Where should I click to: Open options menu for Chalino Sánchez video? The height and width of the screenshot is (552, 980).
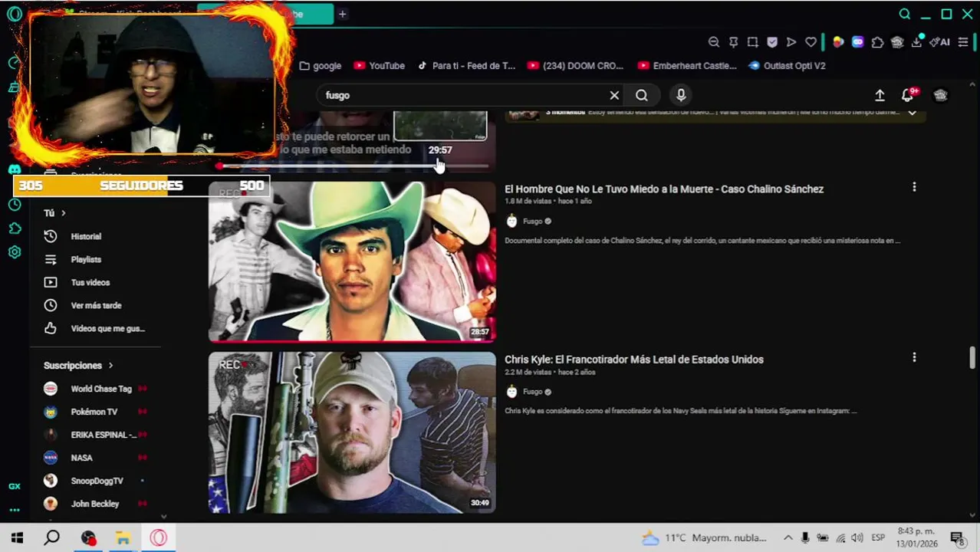click(914, 187)
